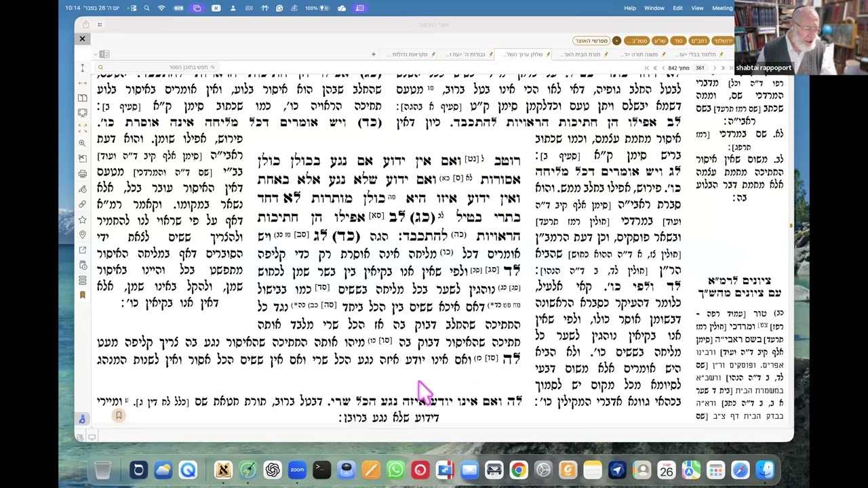Click the location pin icon in sidebar
The image size is (868, 488).
click(x=82, y=235)
